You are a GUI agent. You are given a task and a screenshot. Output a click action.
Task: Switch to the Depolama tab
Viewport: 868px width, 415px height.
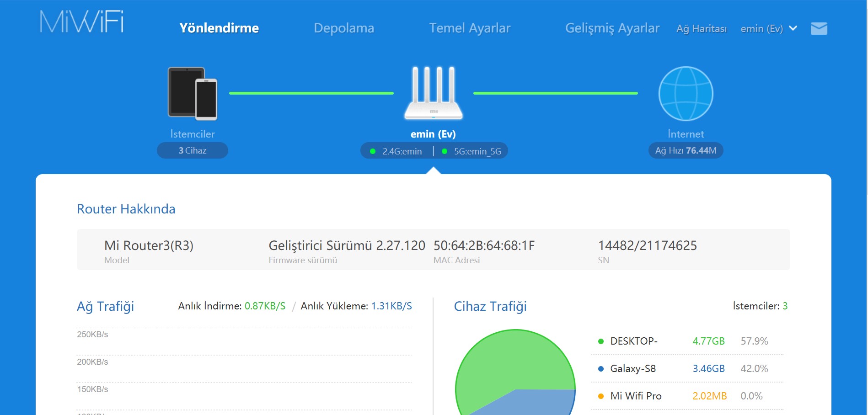pyautogui.click(x=344, y=28)
